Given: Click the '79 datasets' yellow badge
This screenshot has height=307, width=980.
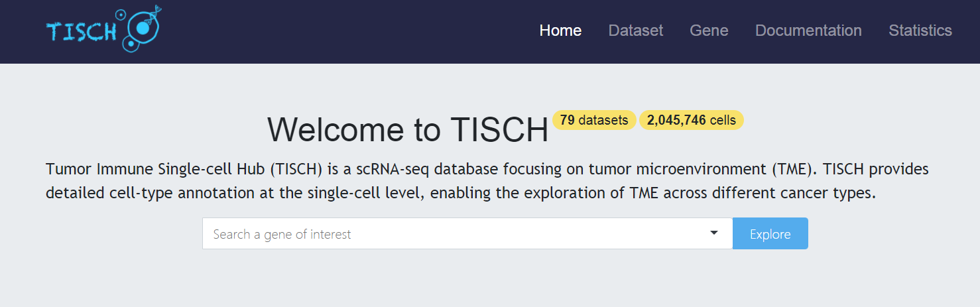Looking at the screenshot, I should coord(594,120).
